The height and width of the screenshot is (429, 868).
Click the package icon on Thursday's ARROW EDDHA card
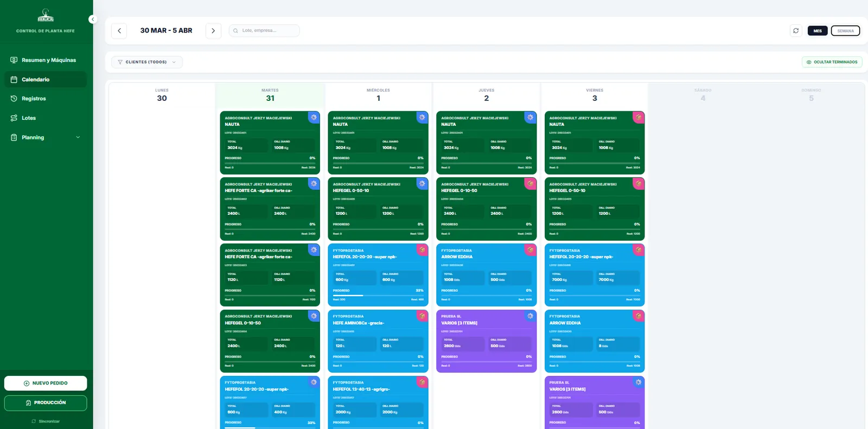coord(530,249)
